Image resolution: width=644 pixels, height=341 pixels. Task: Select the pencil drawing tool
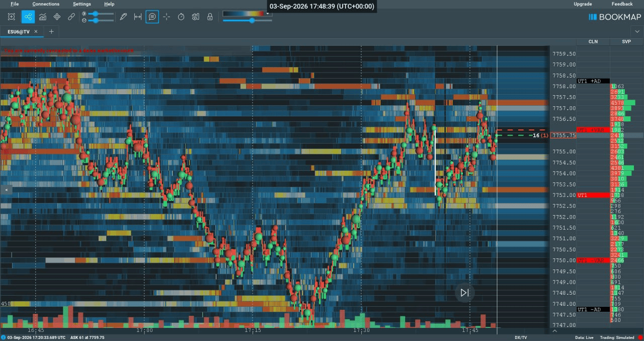(123, 17)
